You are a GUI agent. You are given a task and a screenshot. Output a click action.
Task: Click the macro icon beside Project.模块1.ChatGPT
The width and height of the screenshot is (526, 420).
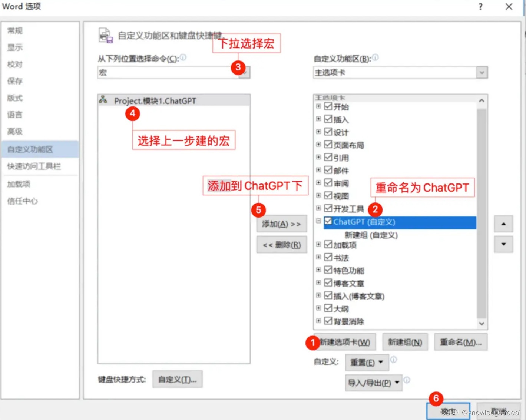pyautogui.click(x=103, y=100)
